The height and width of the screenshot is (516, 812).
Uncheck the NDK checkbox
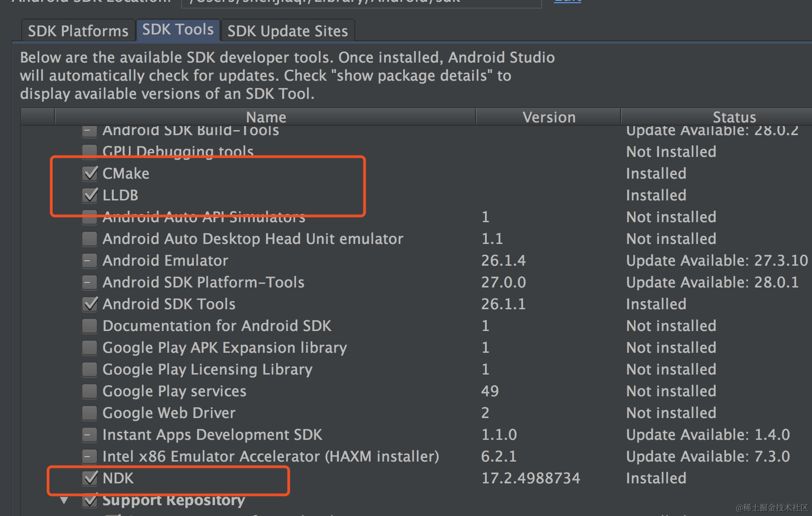(90, 478)
